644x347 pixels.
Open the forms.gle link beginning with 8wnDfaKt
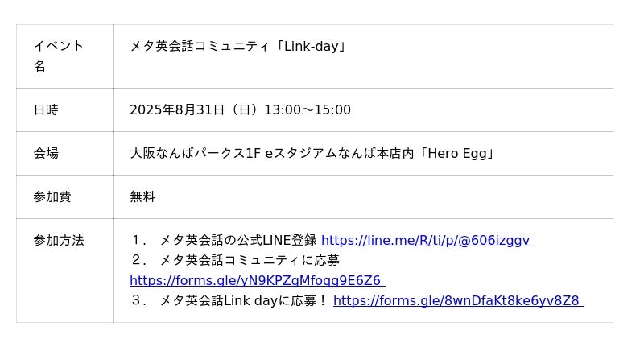(x=457, y=300)
